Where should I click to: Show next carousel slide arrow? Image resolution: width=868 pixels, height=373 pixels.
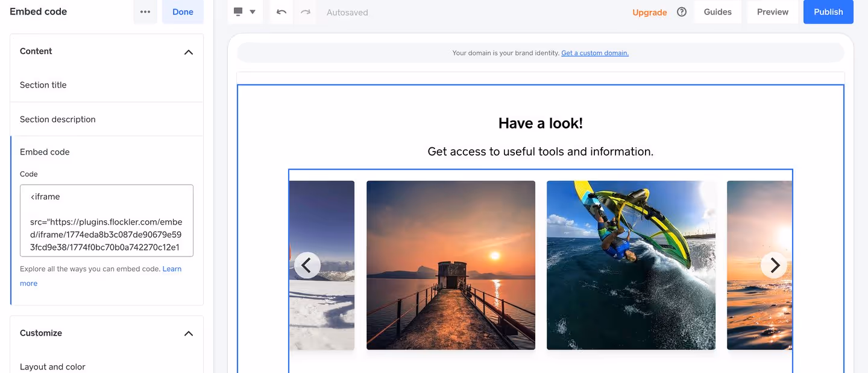pyautogui.click(x=774, y=265)
